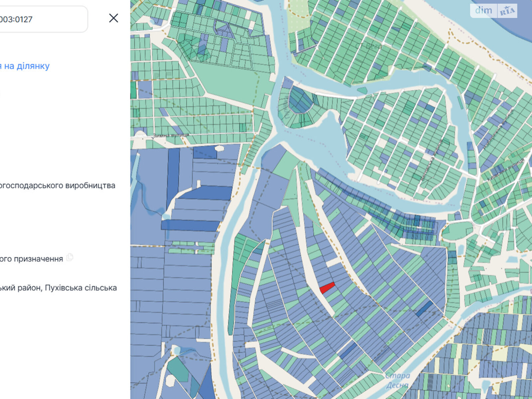
Task: Click the wide dark blue horizontal strip parcel
Action: [x=190, y=225]
